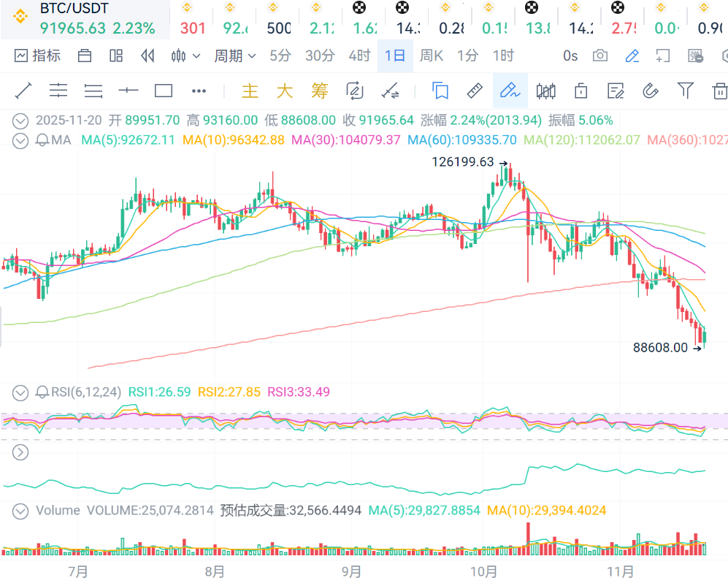Click the 主 main force button
Image resolution: width=728 pixels, height=586 pixels.
250,91
